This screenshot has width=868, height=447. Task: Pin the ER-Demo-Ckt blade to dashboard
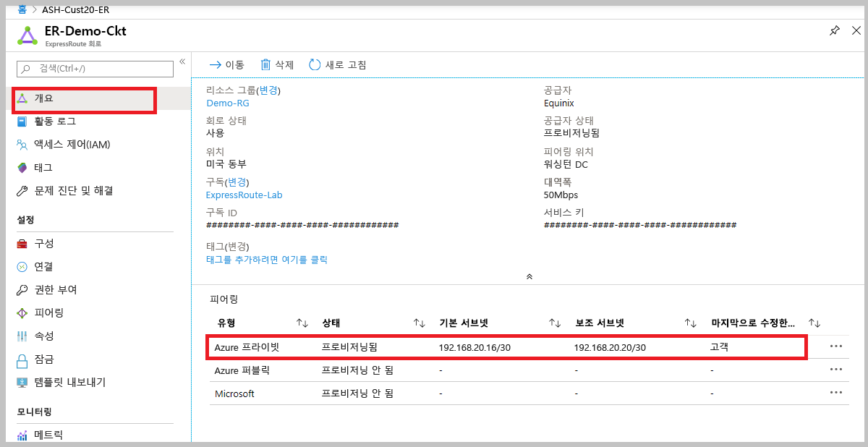pyautogui.click(x=835, y=30)
